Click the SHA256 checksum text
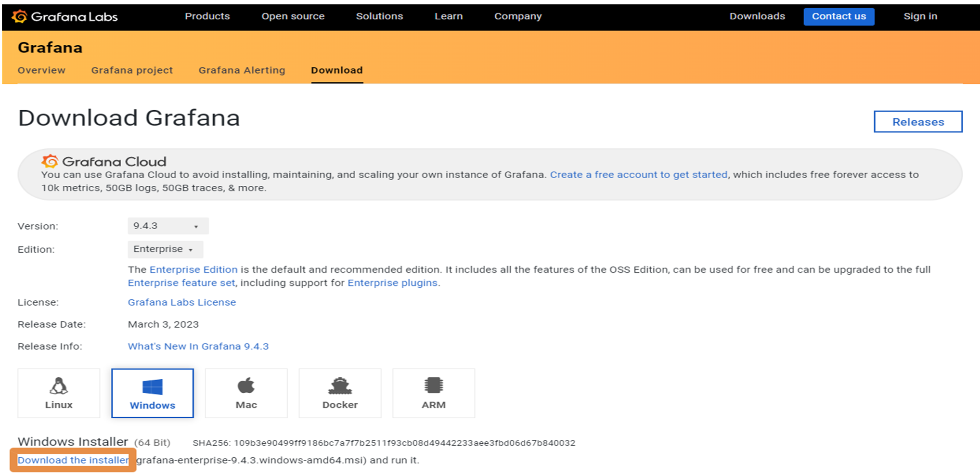980x475 pixels. (384, 443)
